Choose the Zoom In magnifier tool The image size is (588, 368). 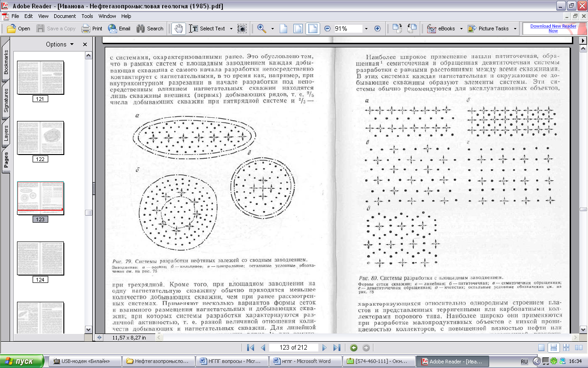pos(262,29)
